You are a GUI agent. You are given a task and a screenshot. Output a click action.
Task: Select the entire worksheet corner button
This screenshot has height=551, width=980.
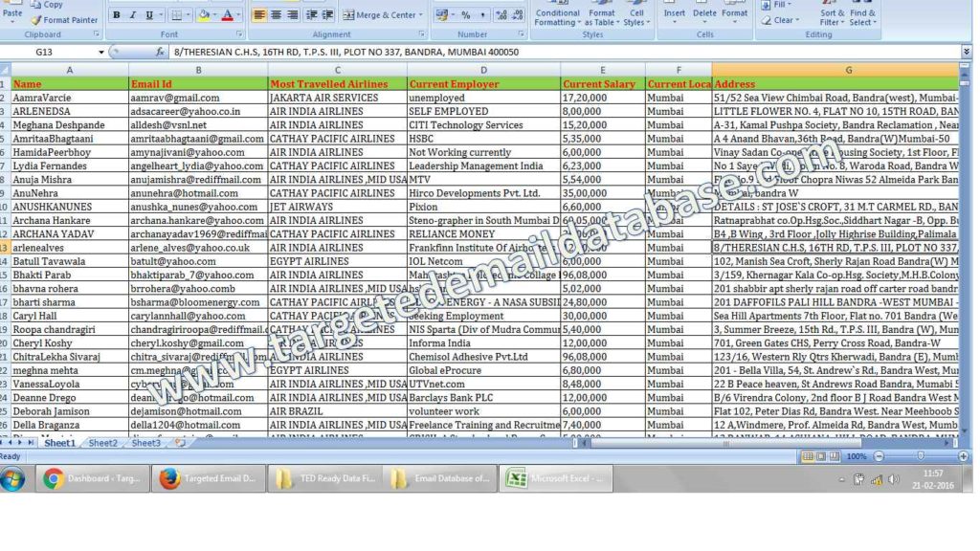(5, 70)
